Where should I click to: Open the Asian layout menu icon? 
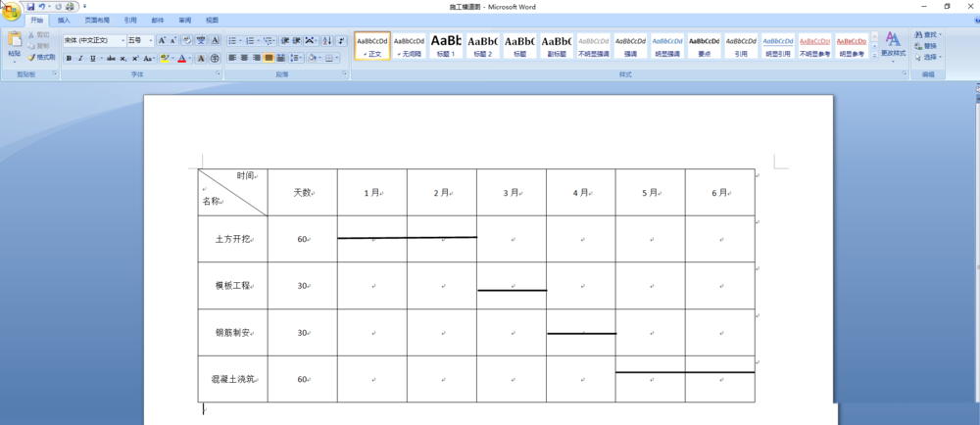click(x=311, y=40)
